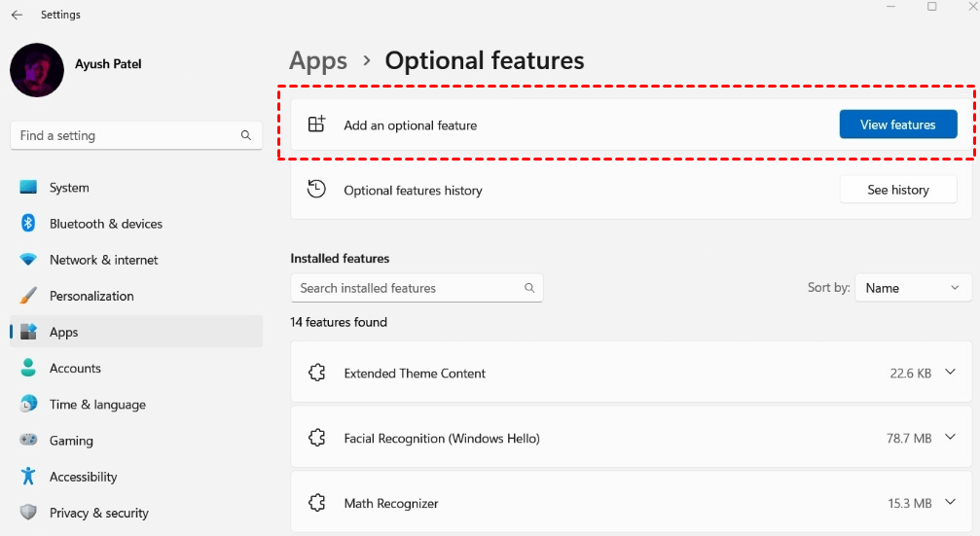Click the Accessibility person icon
This screenshot has width=980, height=536.
28,477
